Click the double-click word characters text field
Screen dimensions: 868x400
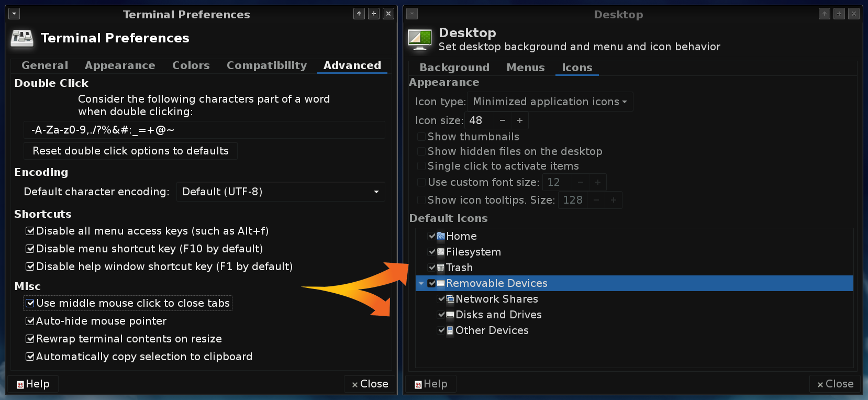pos(204,130)
